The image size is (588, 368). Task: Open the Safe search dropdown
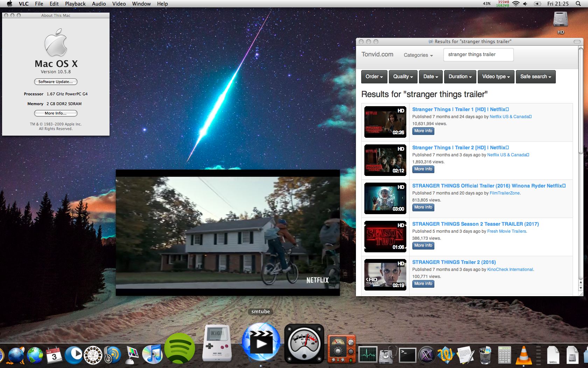pos(535,76)
